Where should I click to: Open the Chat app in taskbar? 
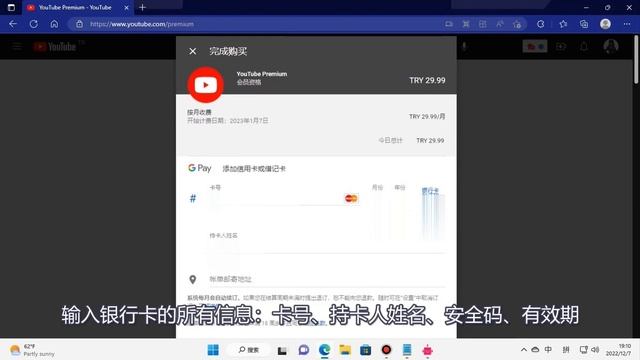point(303,350)
